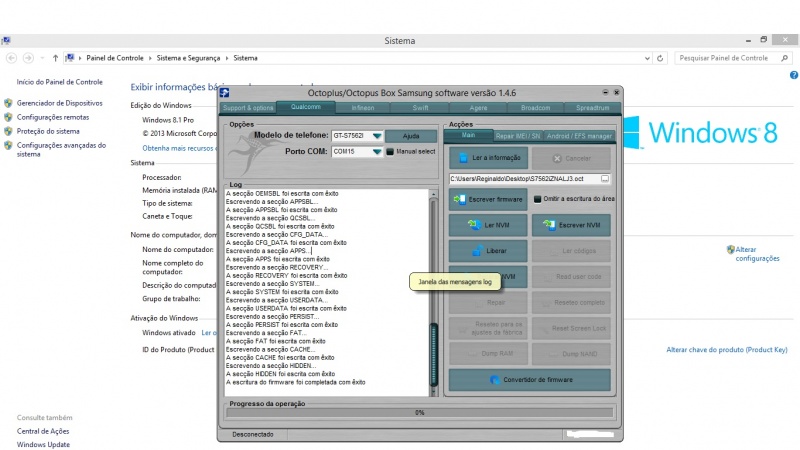Screen dimensions: 800x450
Task: Open Windows Update link
Action: [x=43, y=444]
